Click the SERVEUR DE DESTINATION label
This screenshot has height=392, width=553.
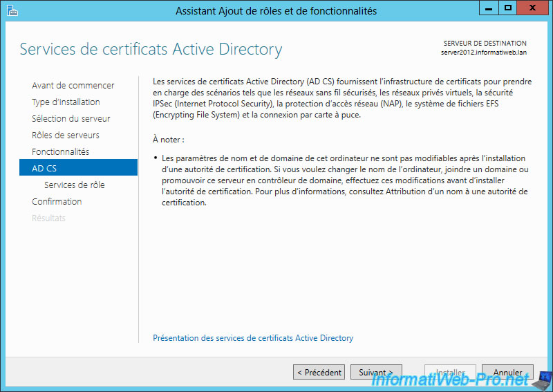click(x=485, y=43)
